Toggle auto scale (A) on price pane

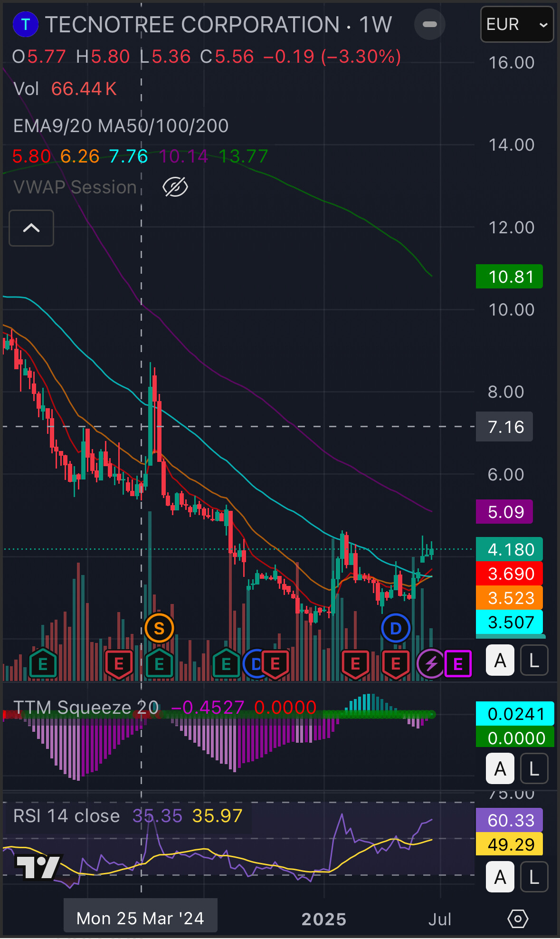[x=500, y=661]
